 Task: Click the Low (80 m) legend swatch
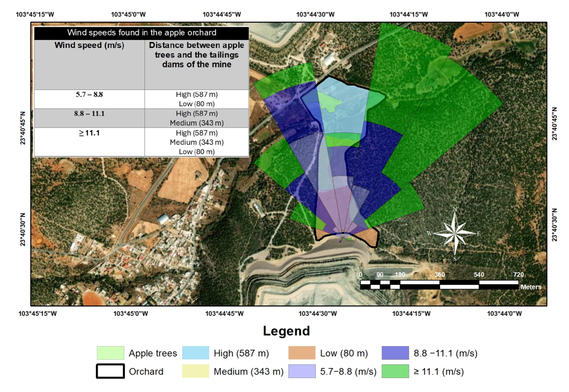(x=302, y=353)
